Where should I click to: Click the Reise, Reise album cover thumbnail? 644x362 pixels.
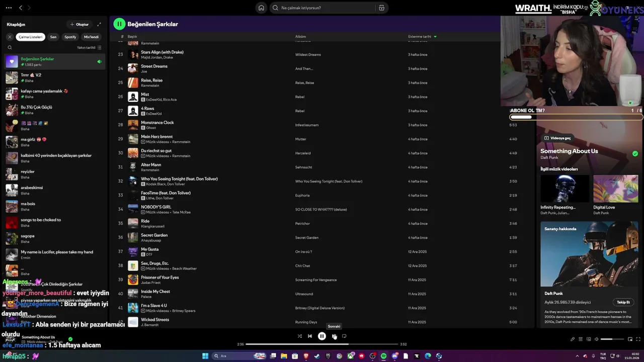pos(133,82)
